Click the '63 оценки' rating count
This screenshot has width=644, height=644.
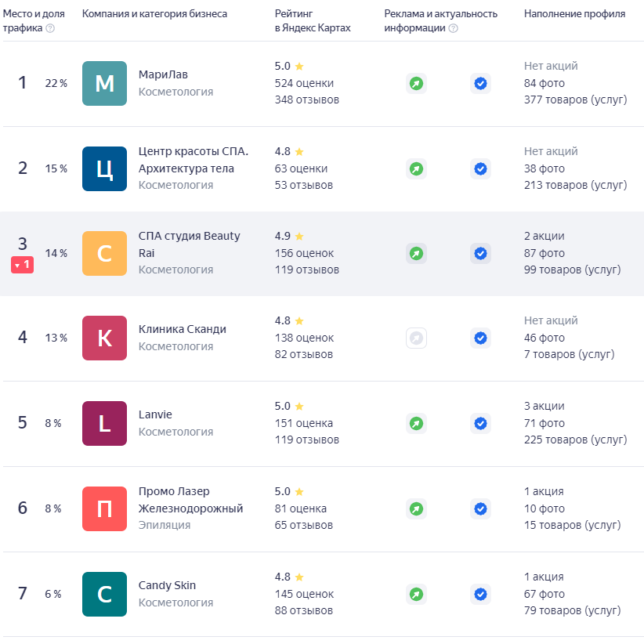click(301, 168)
